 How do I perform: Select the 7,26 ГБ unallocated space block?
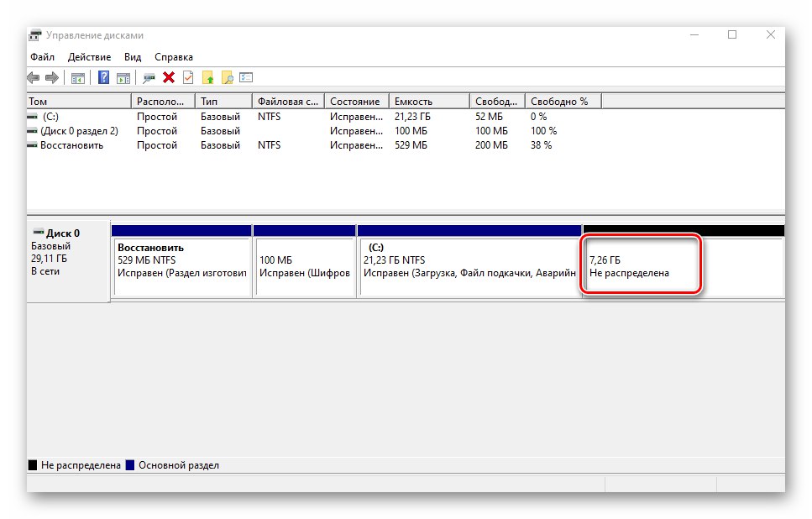click(x=684, y=261)
